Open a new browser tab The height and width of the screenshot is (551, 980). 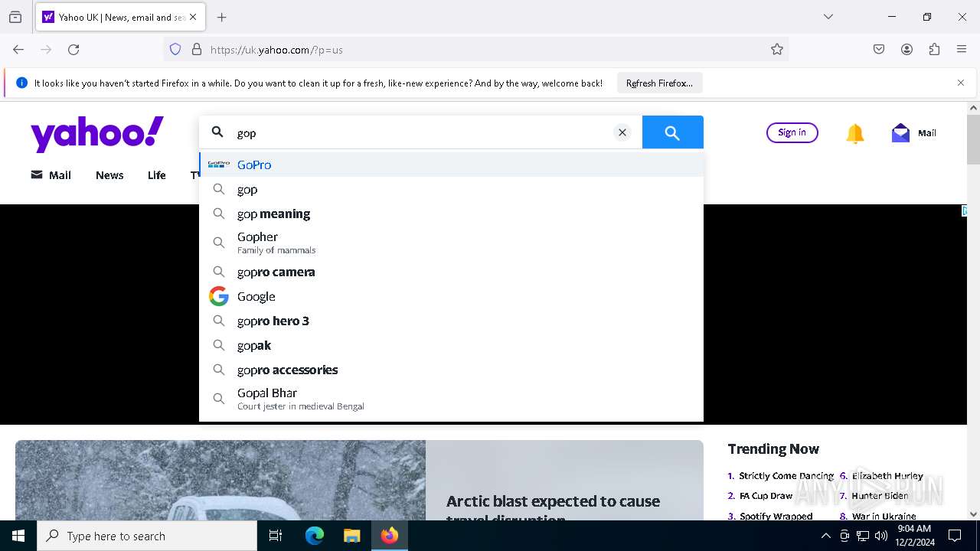222,17
